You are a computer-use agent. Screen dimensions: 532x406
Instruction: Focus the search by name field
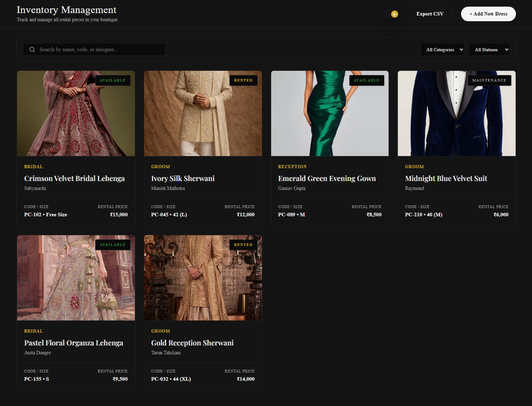[x=94, y=49]
